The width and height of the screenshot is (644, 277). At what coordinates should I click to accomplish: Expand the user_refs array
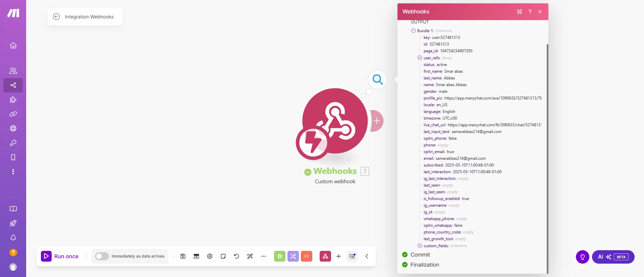tap(420, 58)
